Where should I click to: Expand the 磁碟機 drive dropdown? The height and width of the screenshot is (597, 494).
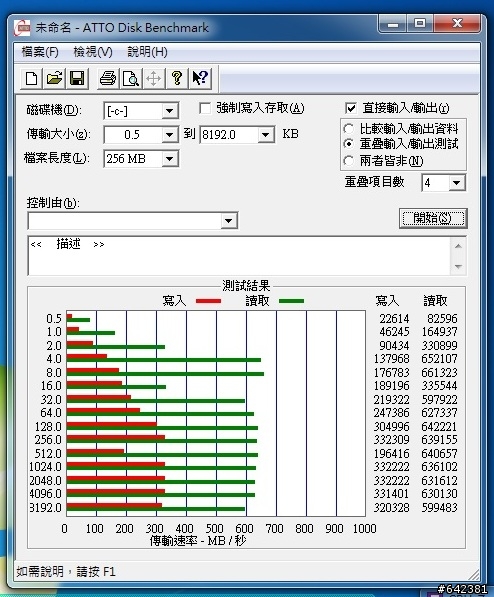(169, 111)
